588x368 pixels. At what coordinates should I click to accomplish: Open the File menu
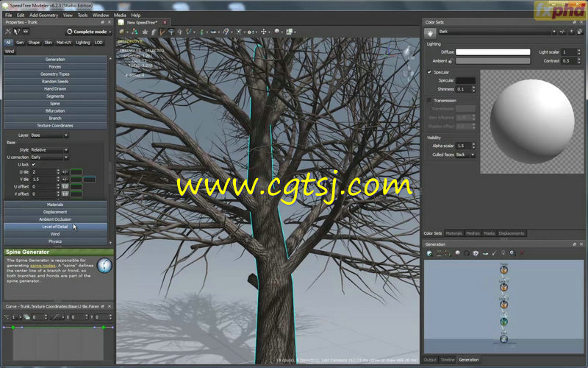coord(8,15)
